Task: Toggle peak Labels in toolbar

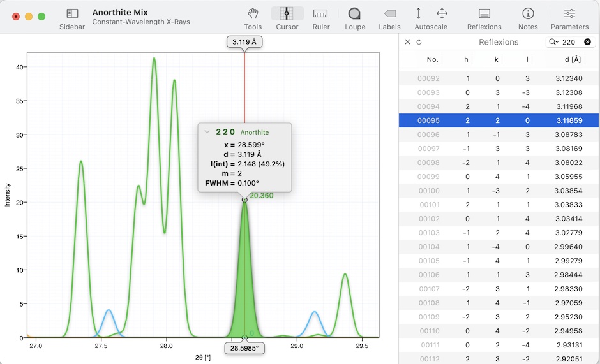Action: point(389,13)
